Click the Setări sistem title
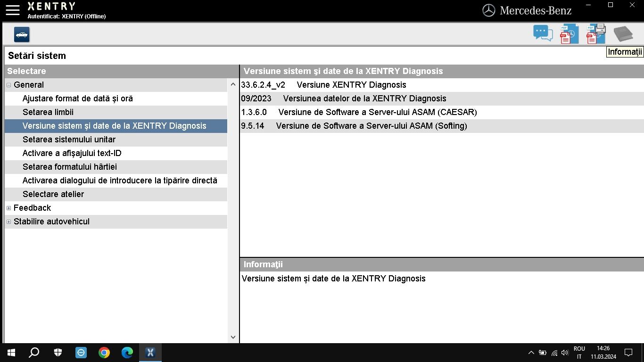The width and height of the screenshot is (644, 362). pos(37,56)
